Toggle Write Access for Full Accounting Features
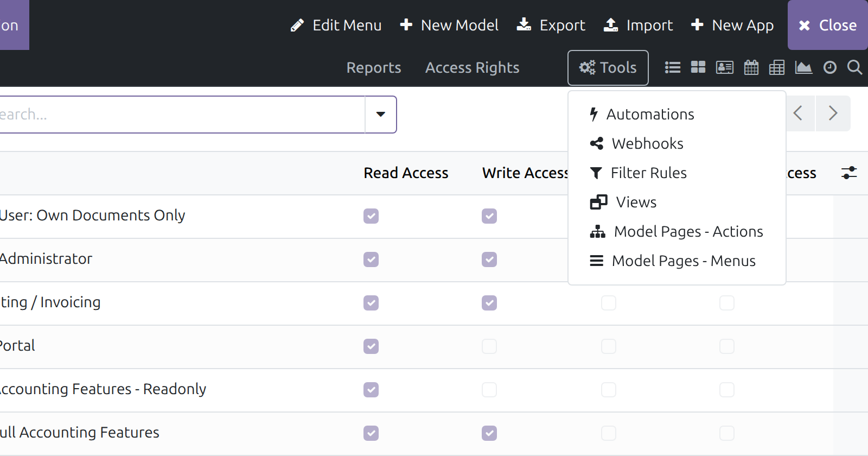Viewport: 868px width, 456px height. point(489,433)
